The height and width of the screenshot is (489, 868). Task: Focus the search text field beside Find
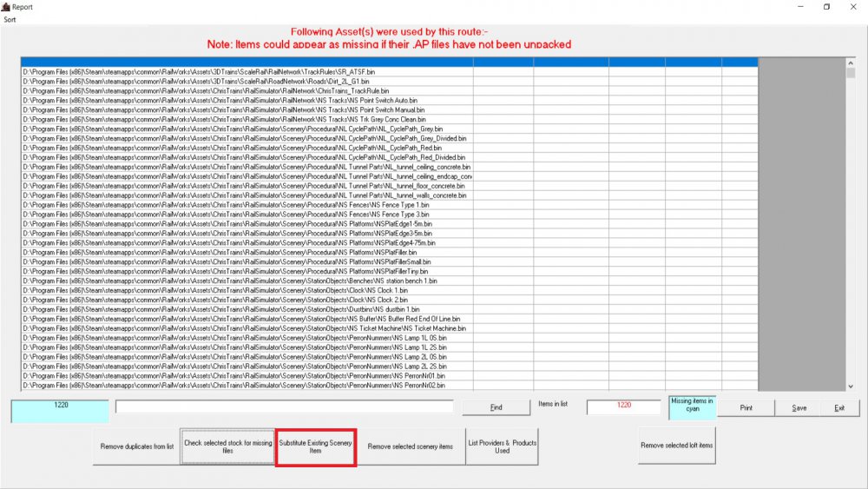(284, 406)
